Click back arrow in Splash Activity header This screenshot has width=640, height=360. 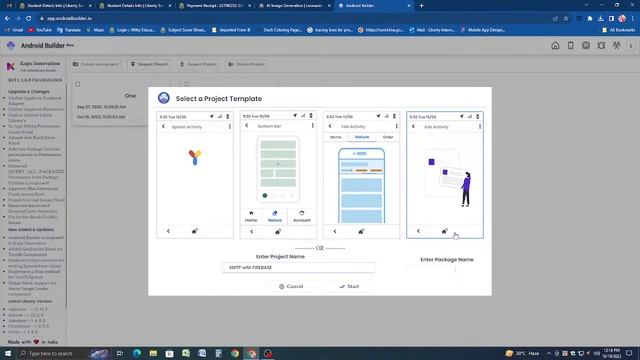[x=163, y=127]
